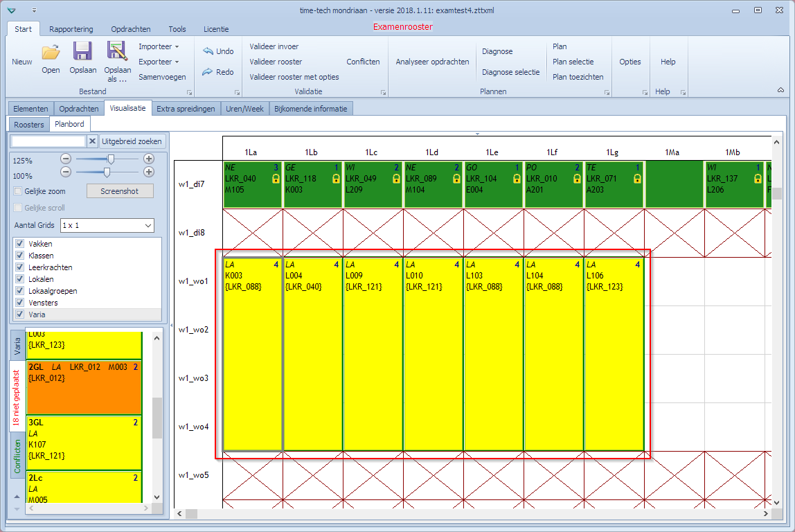This screenshot has height=532, width=795.
Task: Clear the search box with the X icon
Action: coord(92,141)
